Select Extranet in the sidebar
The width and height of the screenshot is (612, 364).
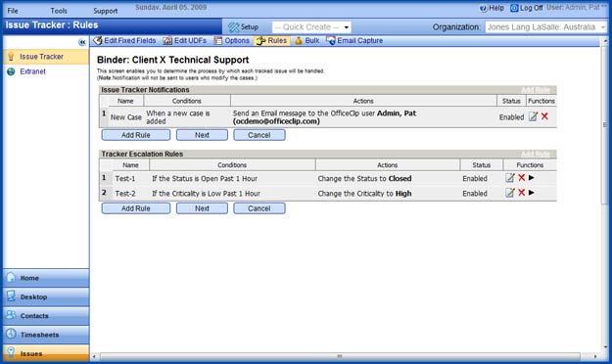(32, 71)
